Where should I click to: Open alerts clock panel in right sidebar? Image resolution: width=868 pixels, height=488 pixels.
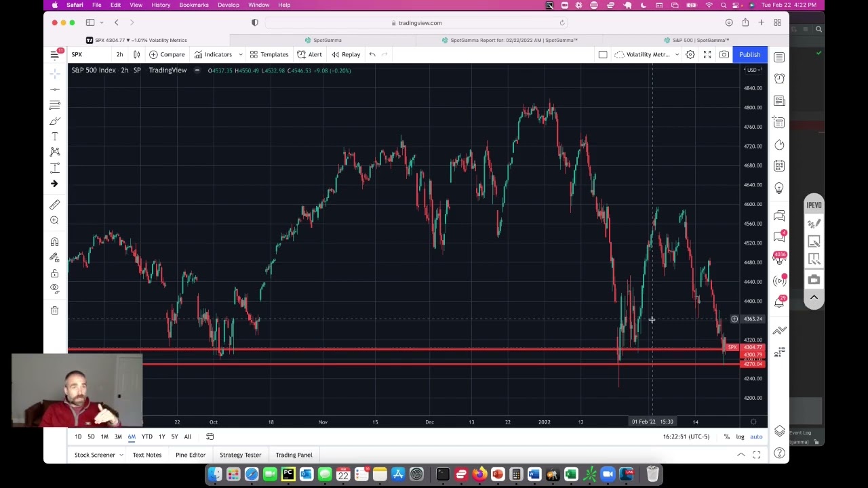779,79
